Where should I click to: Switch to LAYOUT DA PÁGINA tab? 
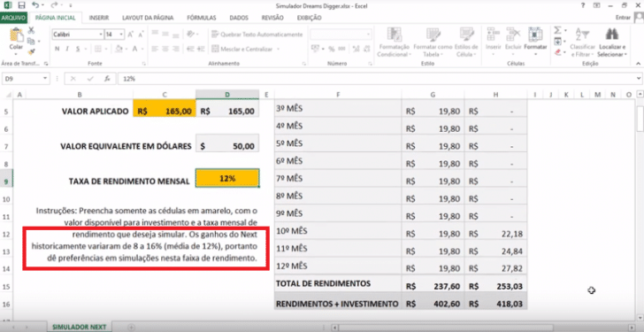pos(148,18)
